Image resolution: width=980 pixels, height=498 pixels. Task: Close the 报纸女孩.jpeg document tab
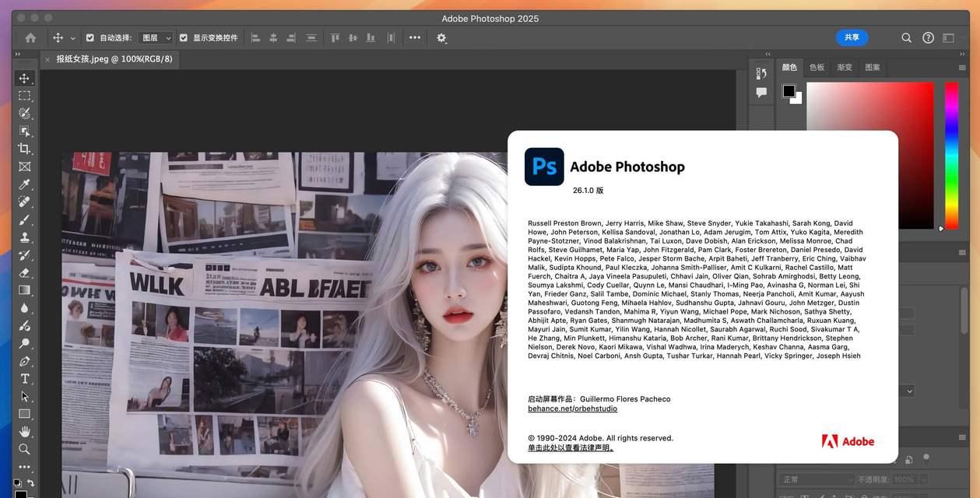coord(47,59)
